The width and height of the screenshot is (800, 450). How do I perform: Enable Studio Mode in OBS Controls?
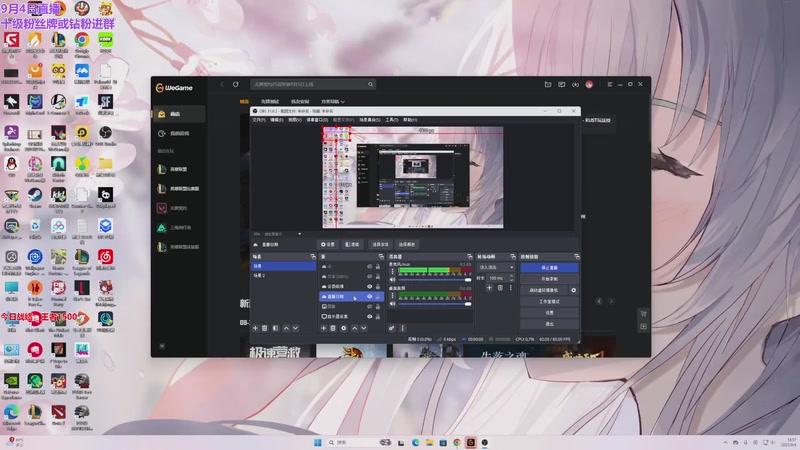(x=549, y=302)
